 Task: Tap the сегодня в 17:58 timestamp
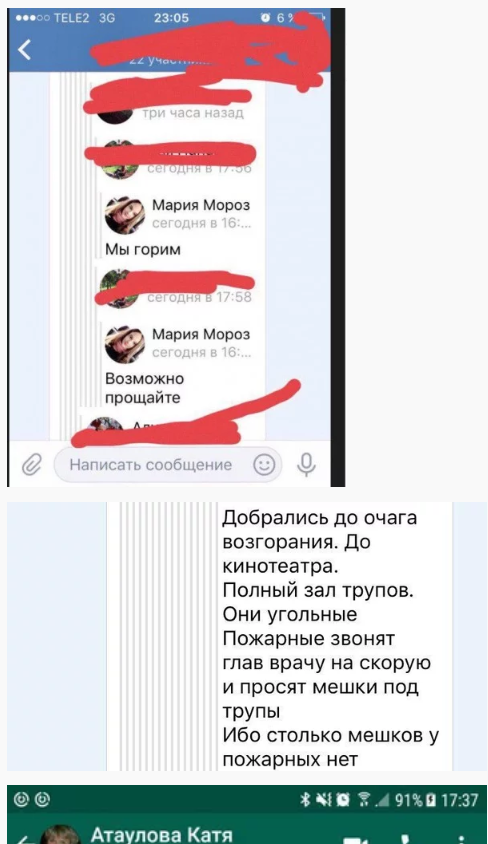199,297
